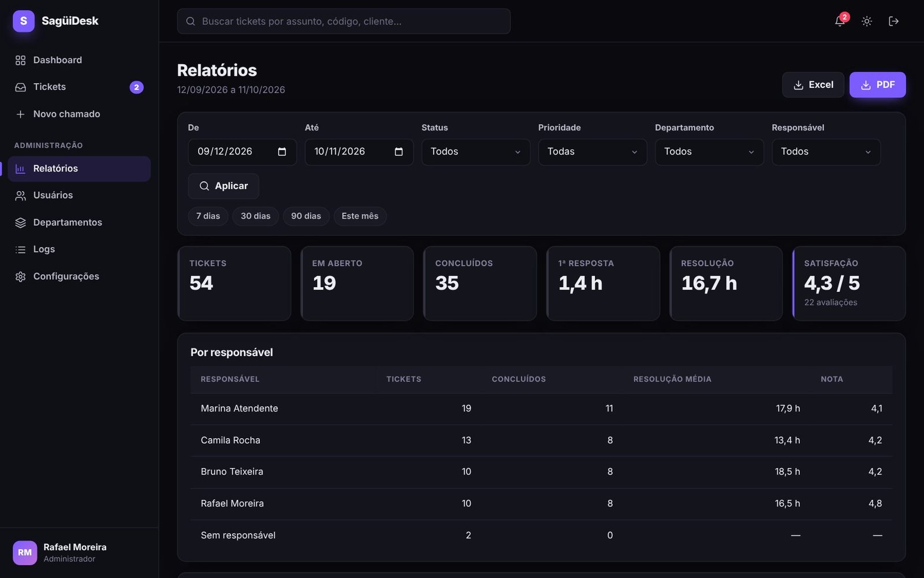Open Departamentos in the sidebar

[x=79, y=223]
